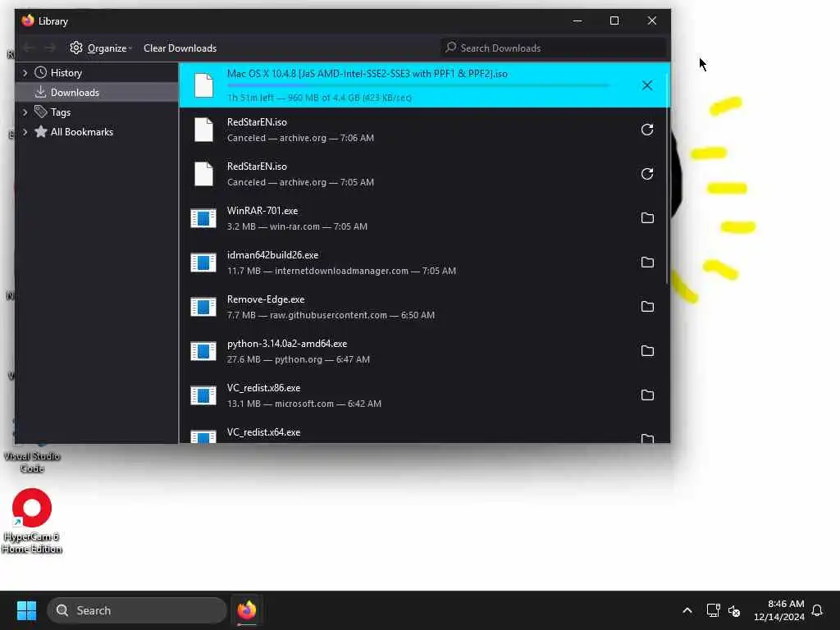
Task: Click '13.1 MB — microsoft.com' details text
Action: (x=304, y=404)
